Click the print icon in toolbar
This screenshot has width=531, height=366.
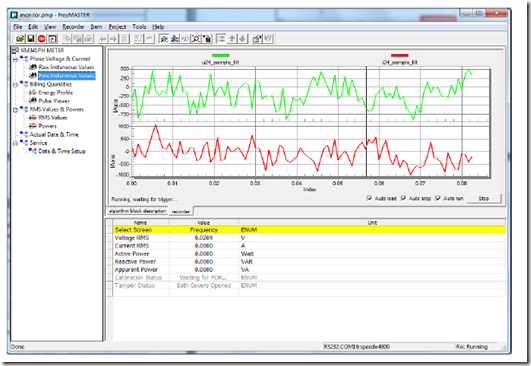(88, 39)
